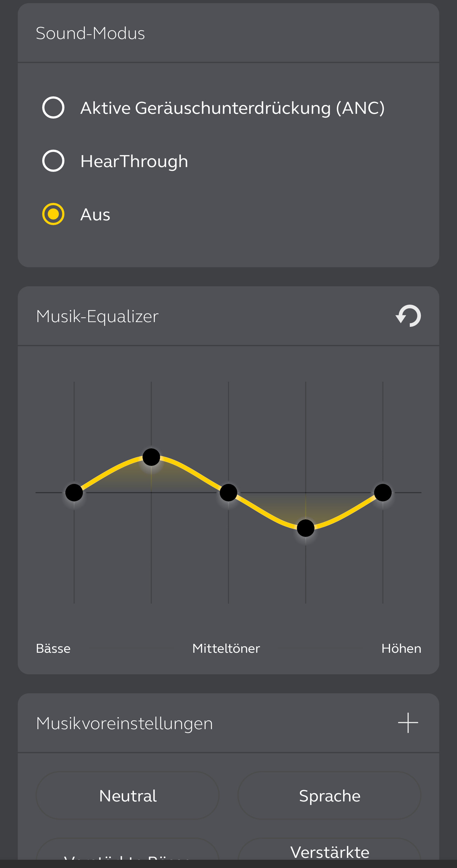Select the HearThrough radio button
The height and width of the screenshot is (868, 457).
(53, 161)
